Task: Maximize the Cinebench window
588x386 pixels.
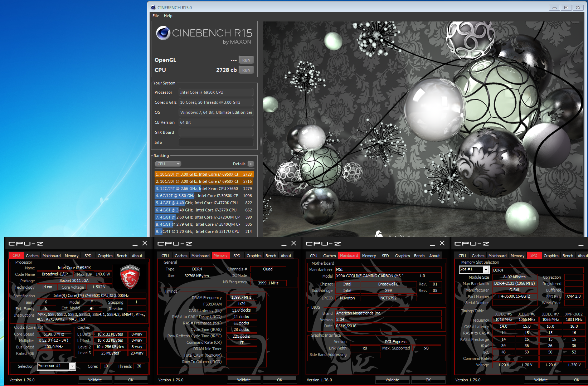Action: (566, 8)
